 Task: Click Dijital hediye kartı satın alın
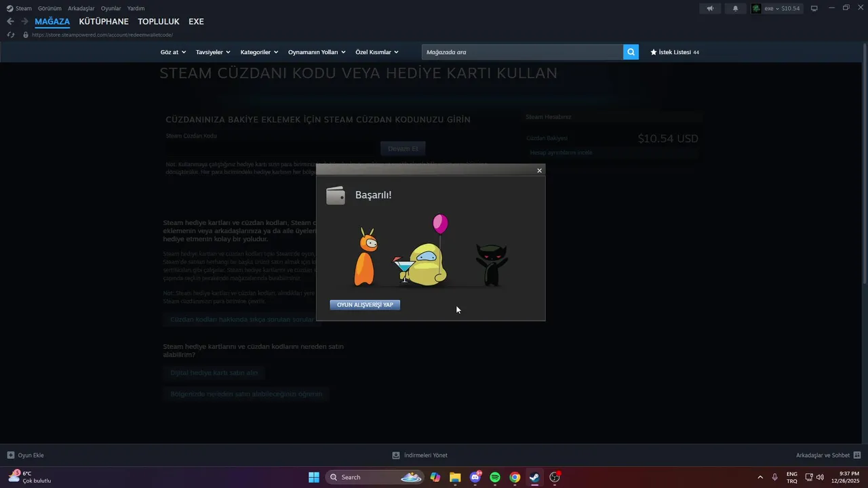click(214, 373)
